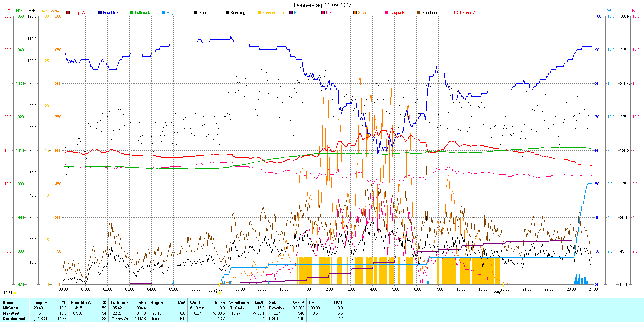644x322 pixels.
Task: Click the MaxWert row label
Action: click(11, 313)
